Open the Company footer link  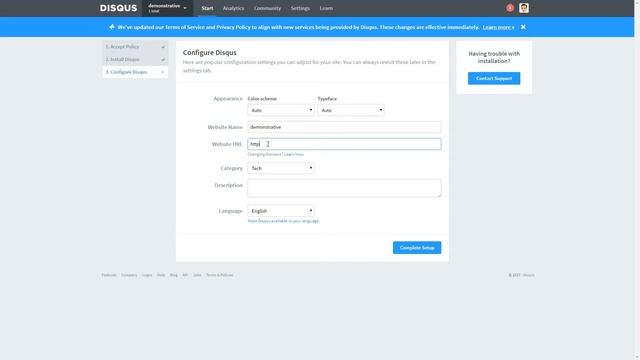click(129, 275)
